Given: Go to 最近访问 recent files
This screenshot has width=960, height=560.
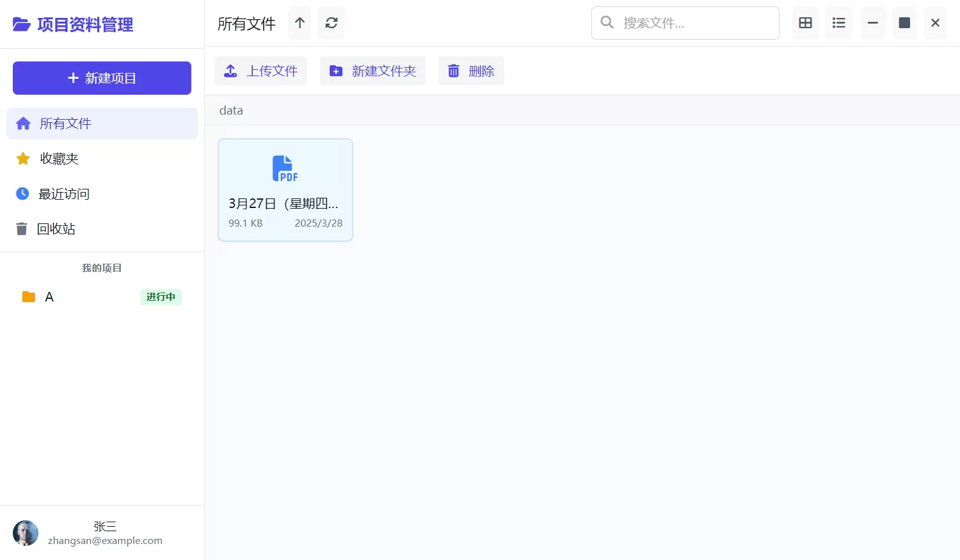Looking at the screenshot, I should (x=102, y=194).
